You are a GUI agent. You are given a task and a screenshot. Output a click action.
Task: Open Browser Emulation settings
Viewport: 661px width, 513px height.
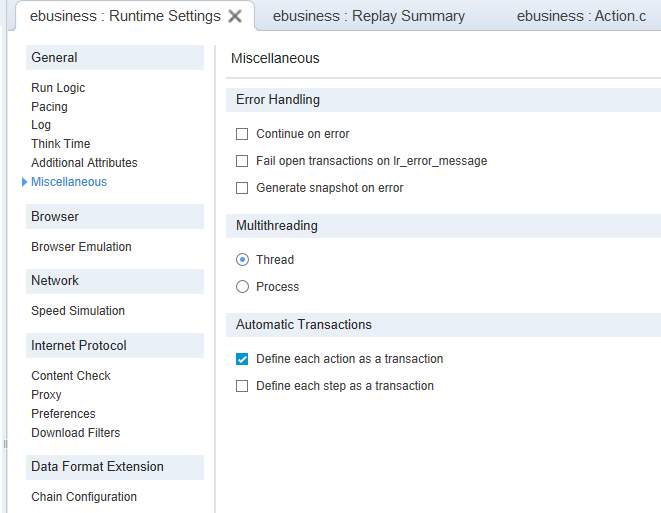(81, 247)
